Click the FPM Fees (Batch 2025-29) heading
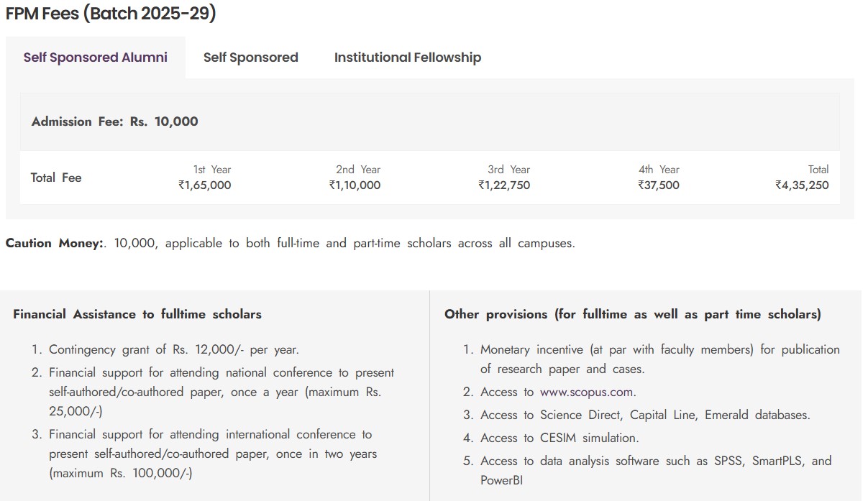This screenshot has width=868, height=501. pos(111,14)
